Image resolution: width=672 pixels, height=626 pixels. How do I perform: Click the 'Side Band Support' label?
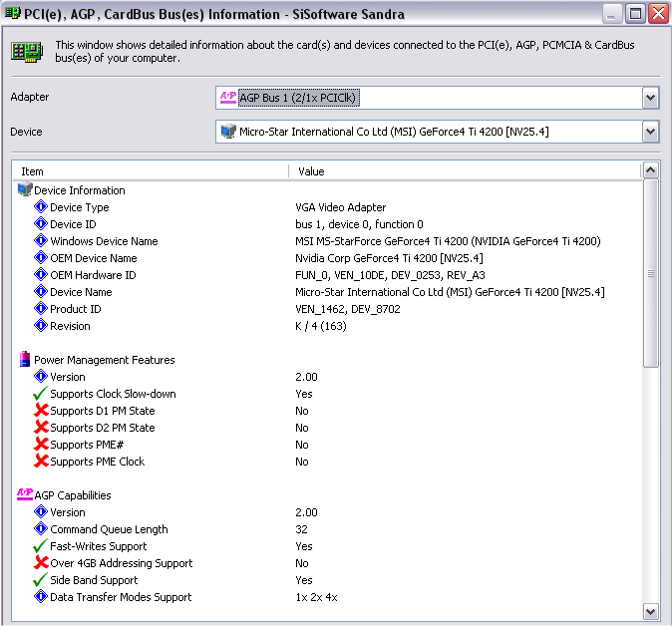pos(94,580)
